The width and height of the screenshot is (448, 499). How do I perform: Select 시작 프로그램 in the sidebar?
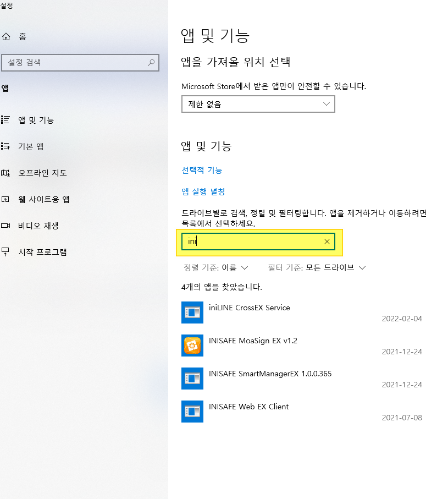(x=42, y=252)
